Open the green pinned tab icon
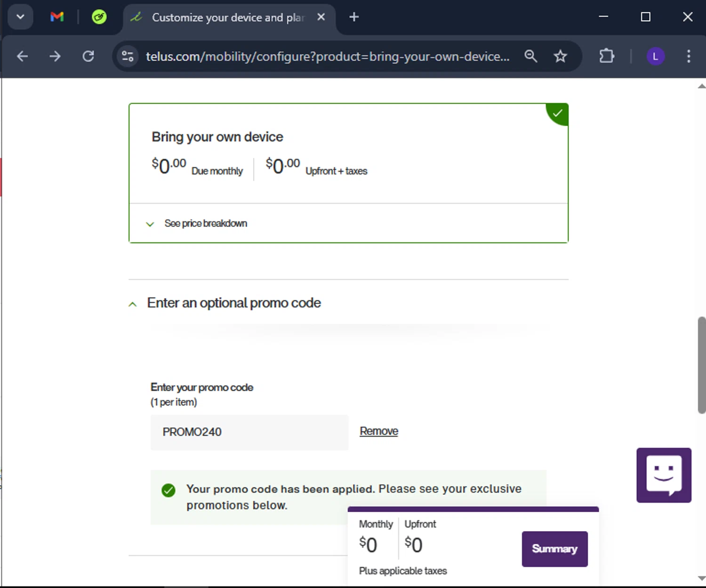 [x=99, y=17]
